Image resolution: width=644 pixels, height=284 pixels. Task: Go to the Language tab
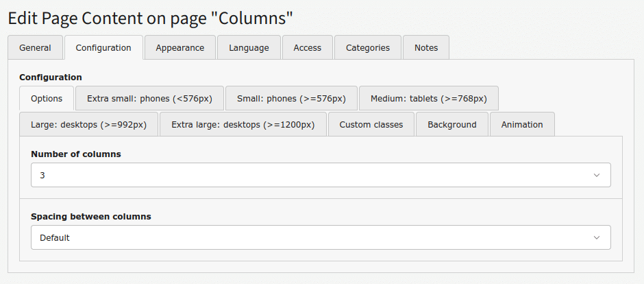pyautogui.click(x=249, y=47)
